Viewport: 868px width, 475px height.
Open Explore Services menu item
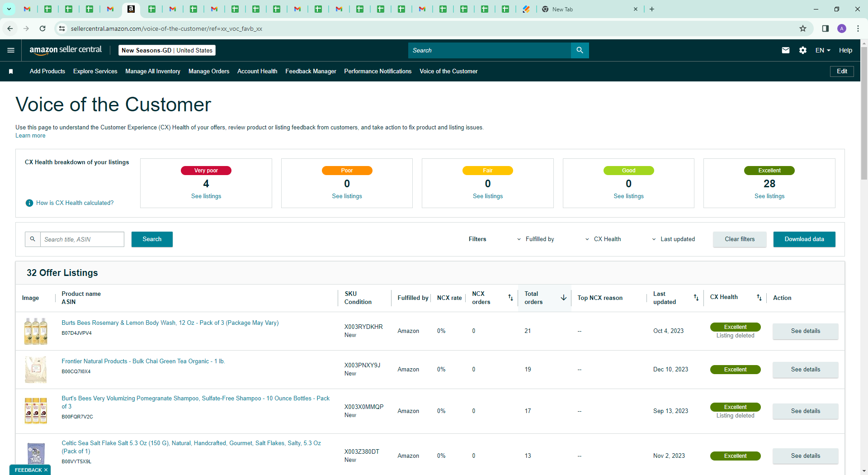95,71
